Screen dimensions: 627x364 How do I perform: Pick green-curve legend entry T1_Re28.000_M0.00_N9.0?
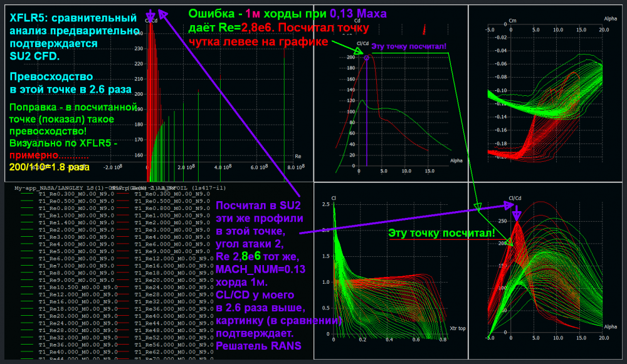point(78,330)
